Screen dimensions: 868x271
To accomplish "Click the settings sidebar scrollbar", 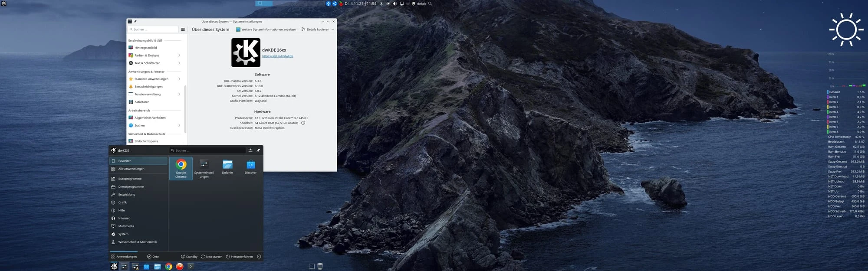I will [185, 109].
